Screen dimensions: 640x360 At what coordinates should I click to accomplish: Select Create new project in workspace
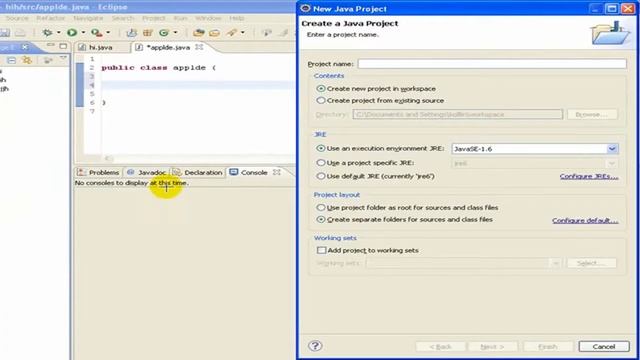point(321,89)
